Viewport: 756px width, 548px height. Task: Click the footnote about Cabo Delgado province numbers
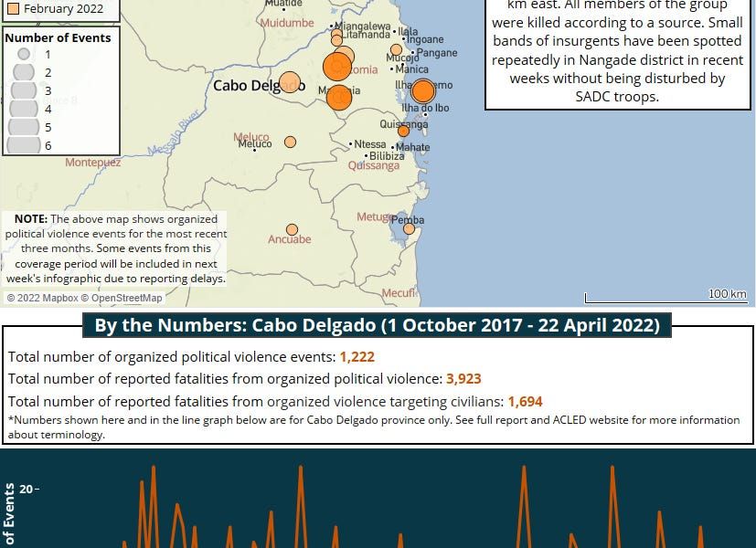[374, 427]
